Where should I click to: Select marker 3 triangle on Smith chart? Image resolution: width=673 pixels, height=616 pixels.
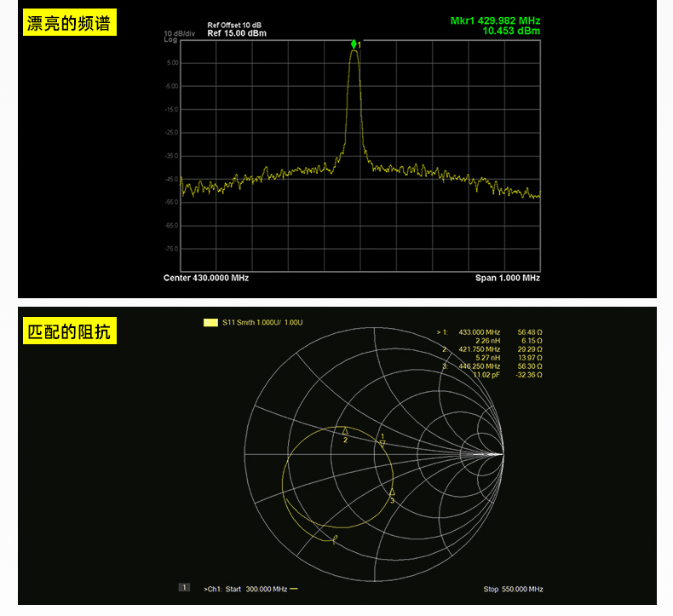coord(392,492)
